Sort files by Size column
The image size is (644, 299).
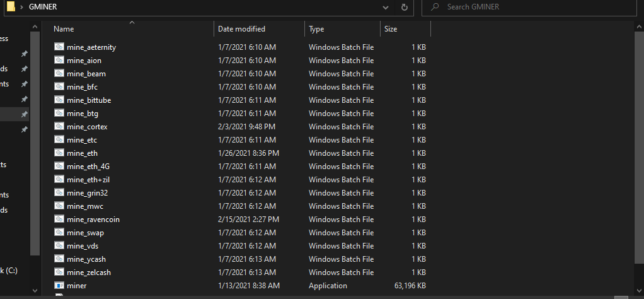(x=405, y=29)
